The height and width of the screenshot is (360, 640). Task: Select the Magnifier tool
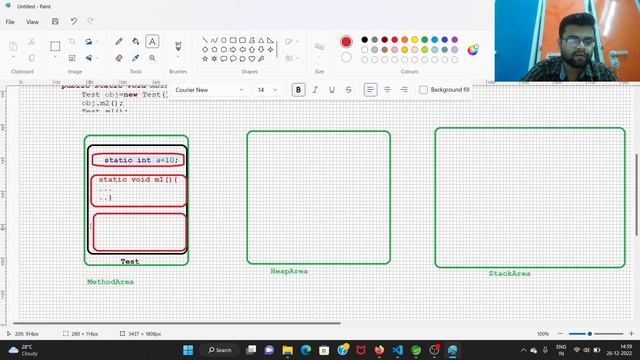point(152,58)
